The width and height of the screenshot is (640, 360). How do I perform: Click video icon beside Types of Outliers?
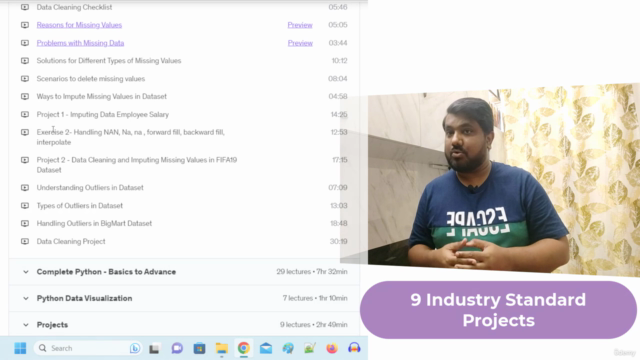click(x=25, y=206)
